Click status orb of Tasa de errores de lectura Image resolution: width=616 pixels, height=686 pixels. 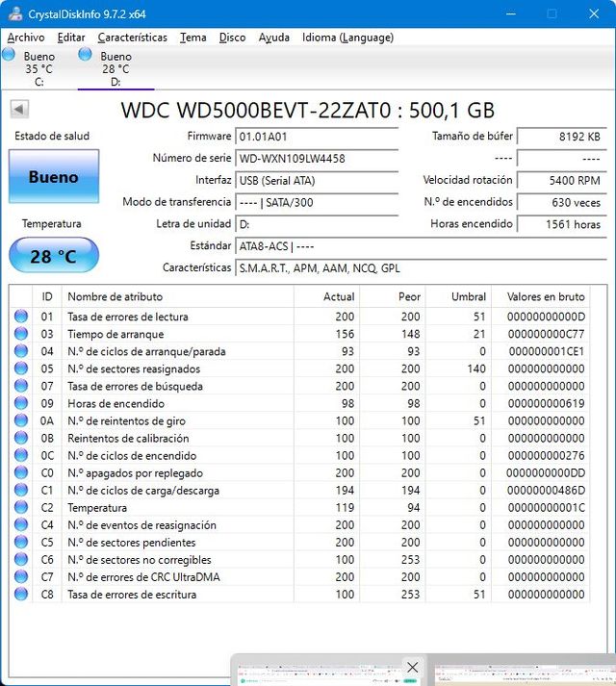pos(21,316)
